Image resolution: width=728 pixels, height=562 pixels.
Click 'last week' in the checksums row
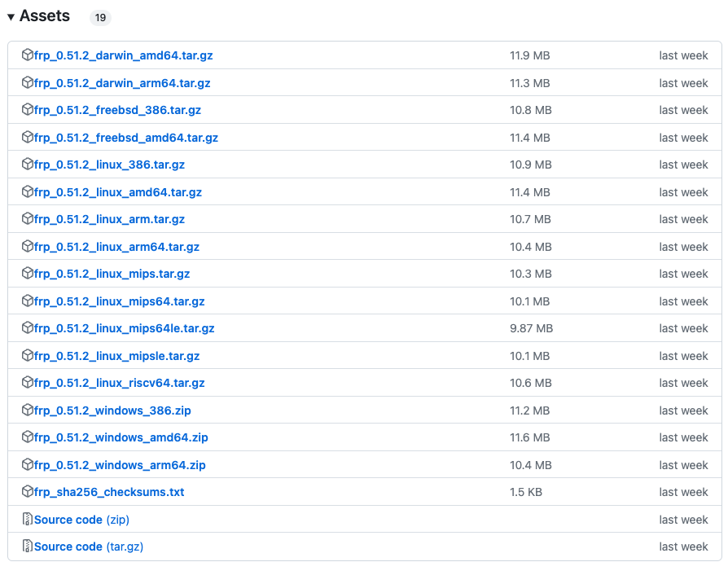tap(683, 492)
